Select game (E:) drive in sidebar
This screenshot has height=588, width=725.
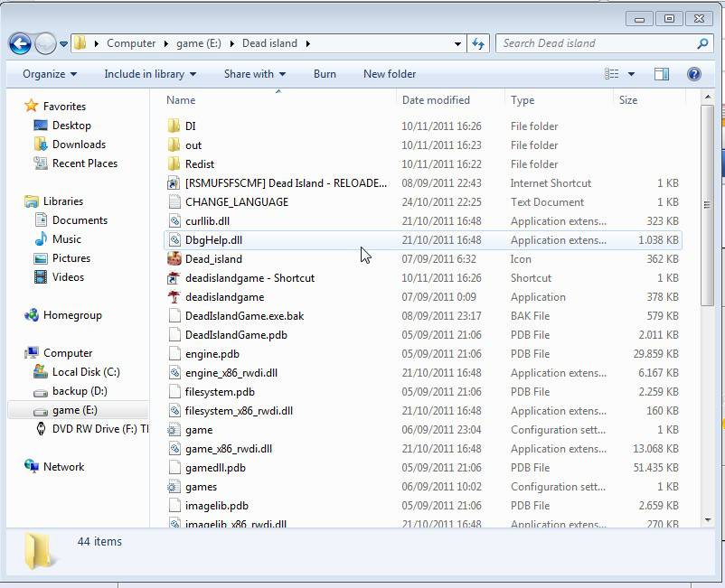[x=78, y=410]
